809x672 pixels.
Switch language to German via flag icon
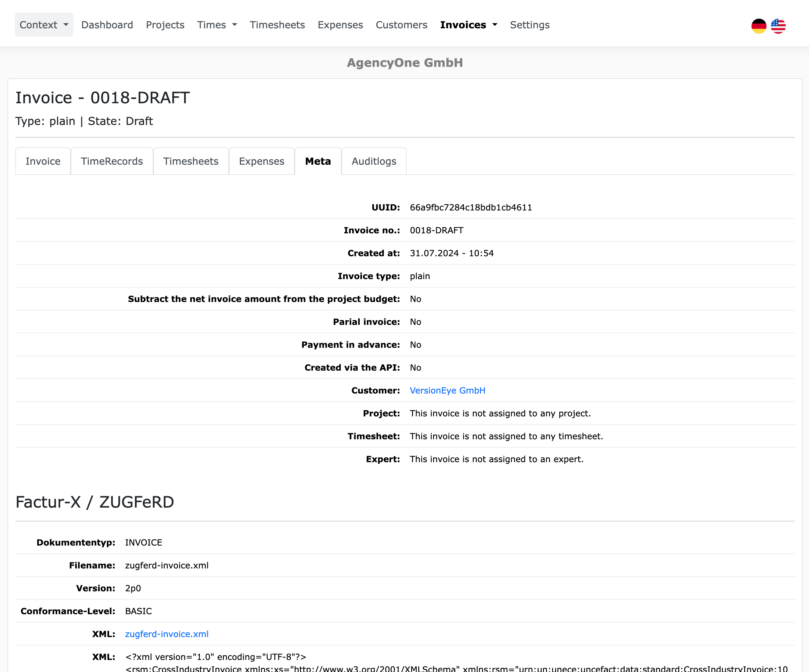click(758, 24)
